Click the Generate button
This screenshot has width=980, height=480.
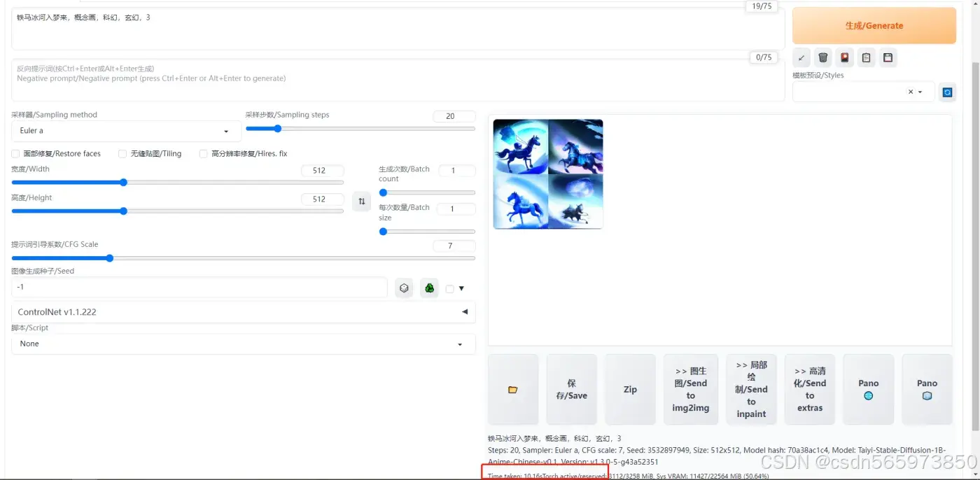pyautogui.click(x=874, y=26)
